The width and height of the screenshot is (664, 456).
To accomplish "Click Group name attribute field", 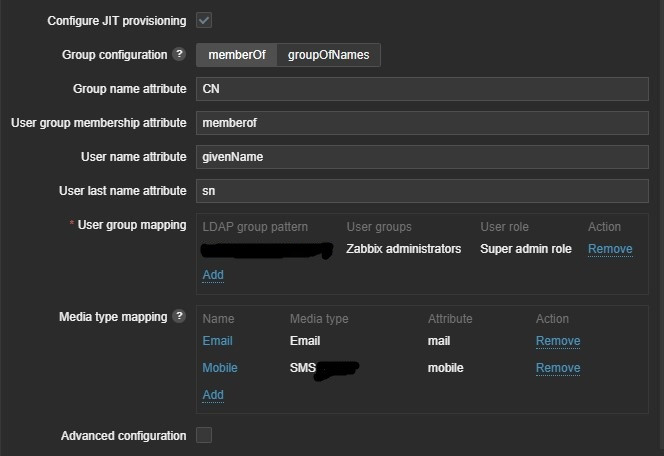I will point(422,89).
